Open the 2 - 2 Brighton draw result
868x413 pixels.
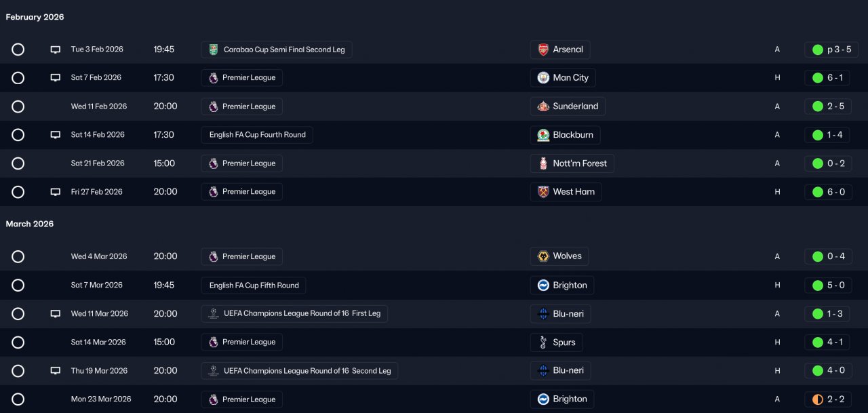[x=831, y=399]
